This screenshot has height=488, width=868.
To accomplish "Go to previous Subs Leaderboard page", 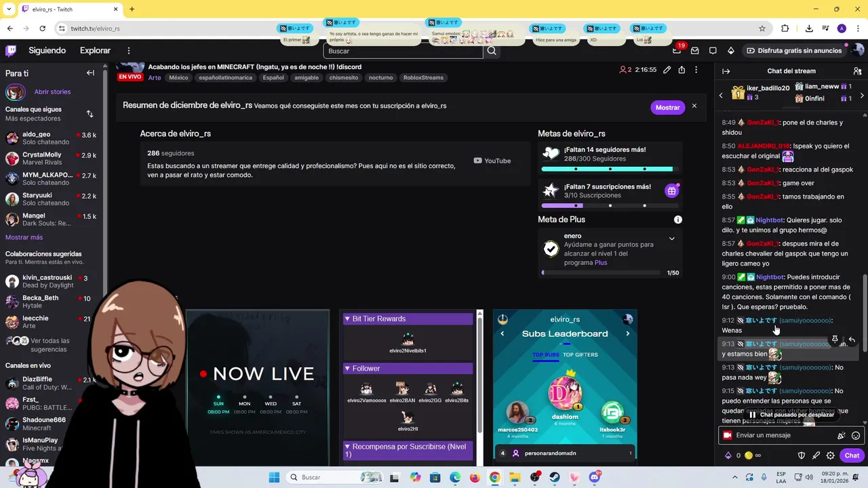I will pyautogui.click(x=502, y=333).
